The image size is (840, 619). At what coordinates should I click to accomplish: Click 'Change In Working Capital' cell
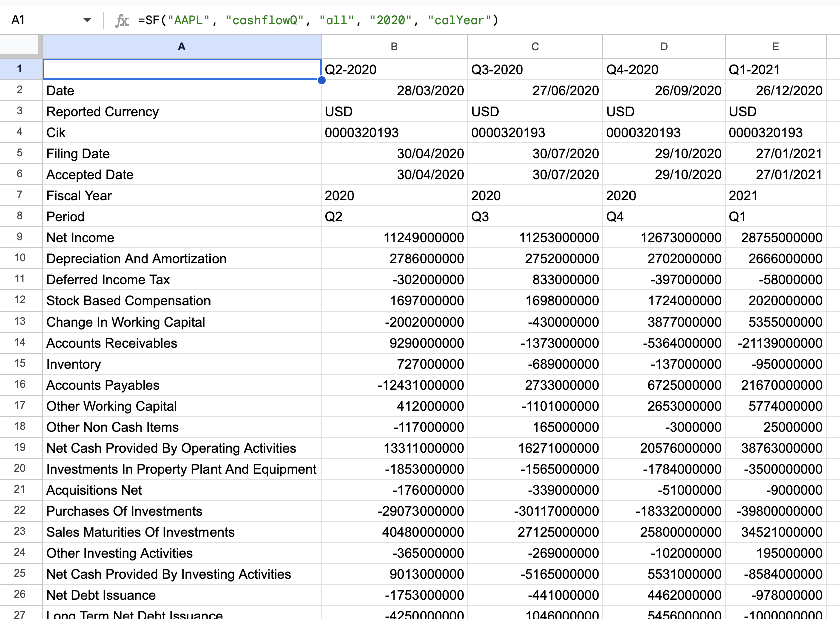point(182,322)
